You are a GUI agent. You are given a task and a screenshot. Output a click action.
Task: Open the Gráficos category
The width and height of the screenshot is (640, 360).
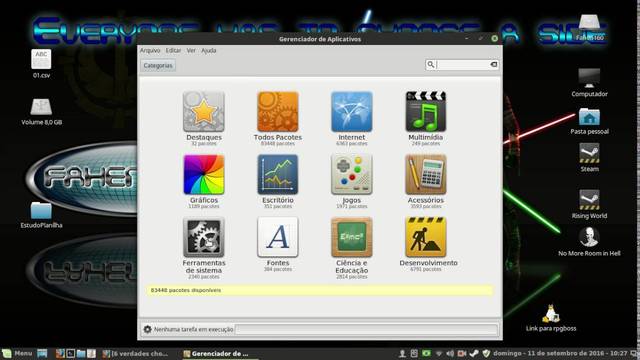(204, 181)
